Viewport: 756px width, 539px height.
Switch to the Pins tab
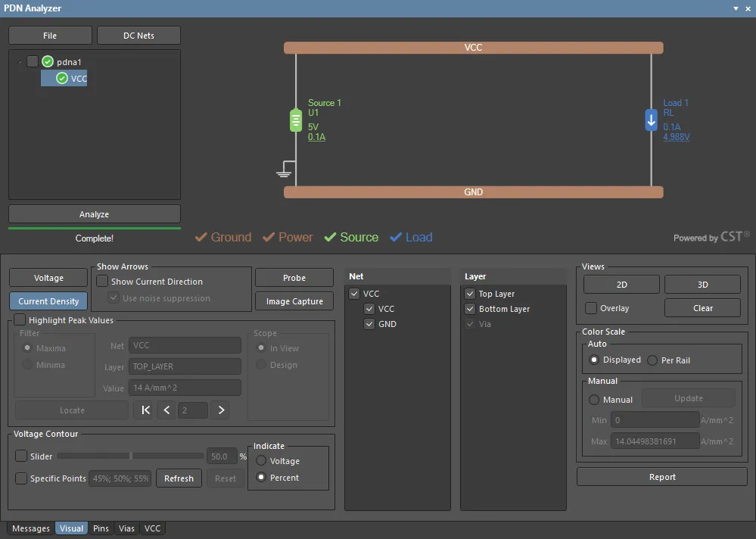(x=101, y=528)
